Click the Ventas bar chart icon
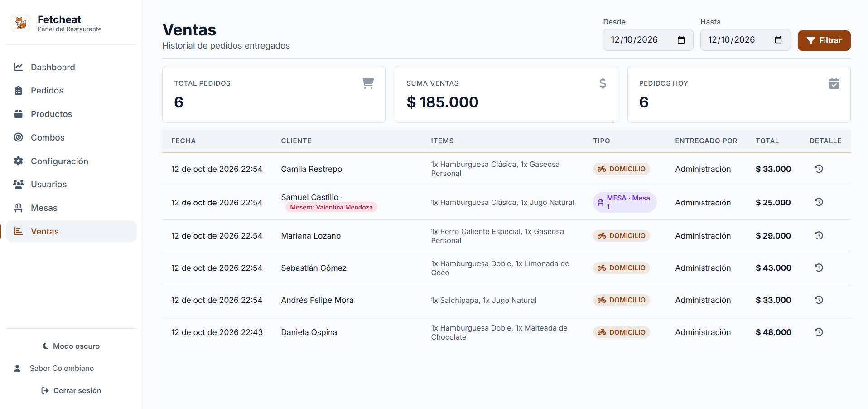Viewport: 868px width, 409px height. coord(18,231)
